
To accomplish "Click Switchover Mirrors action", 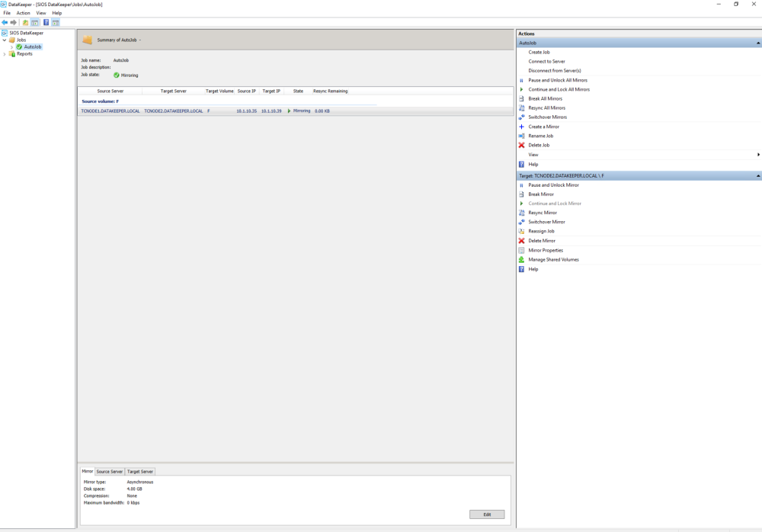I will pyautogui.click(x=548, y=117).
